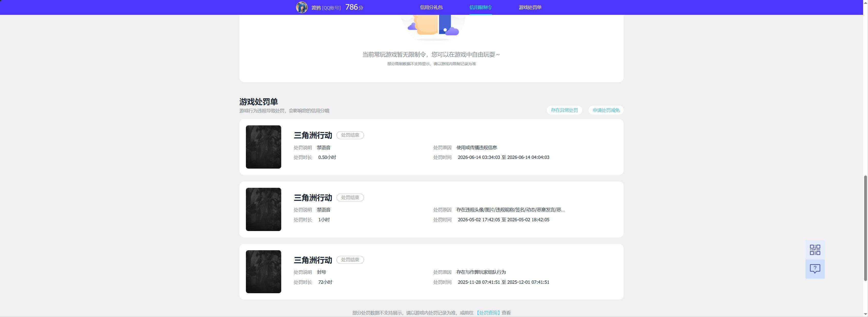
Task: Click the 存在异常处罚 button
Action: pyautogui.click(x=564, y=110)
